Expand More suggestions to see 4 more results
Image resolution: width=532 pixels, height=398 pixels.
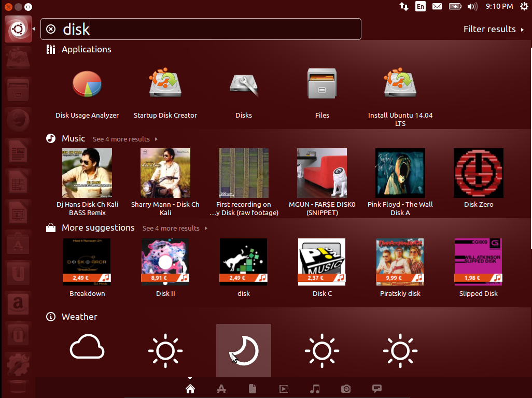coord(175,228)
